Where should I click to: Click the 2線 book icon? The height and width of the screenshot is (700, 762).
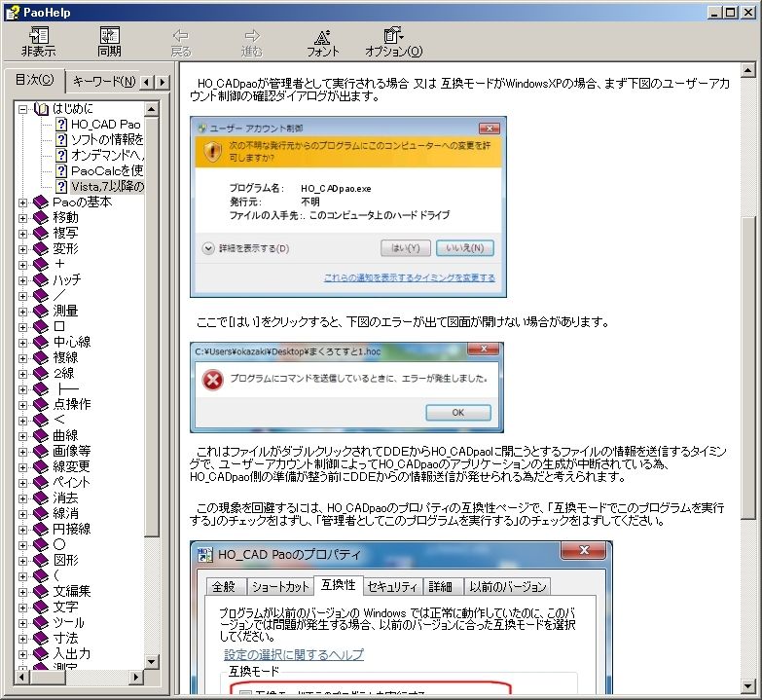click(40, 374)
